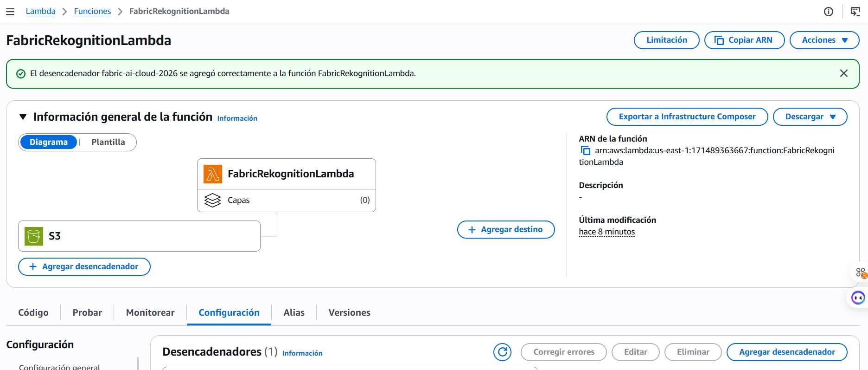The image size is (868, 370).
Task: Click the Capas row in the diagram
Action: tap(287, 201)
